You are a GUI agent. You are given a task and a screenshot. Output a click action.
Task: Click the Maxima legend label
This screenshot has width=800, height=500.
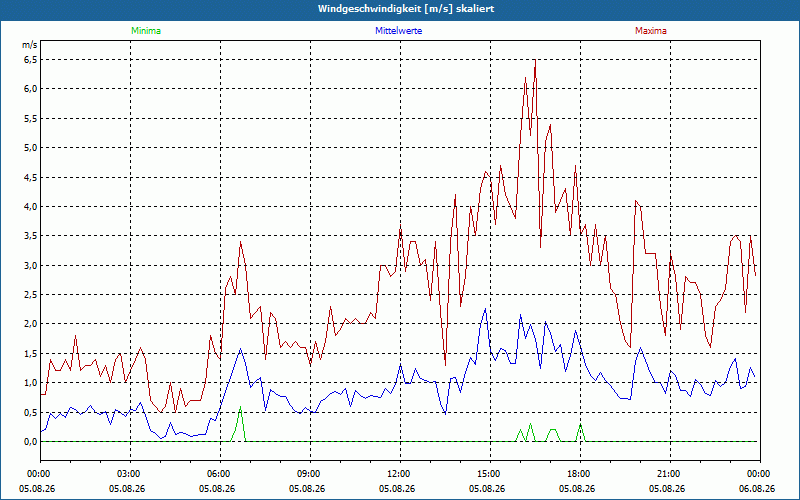click(651, 31)
